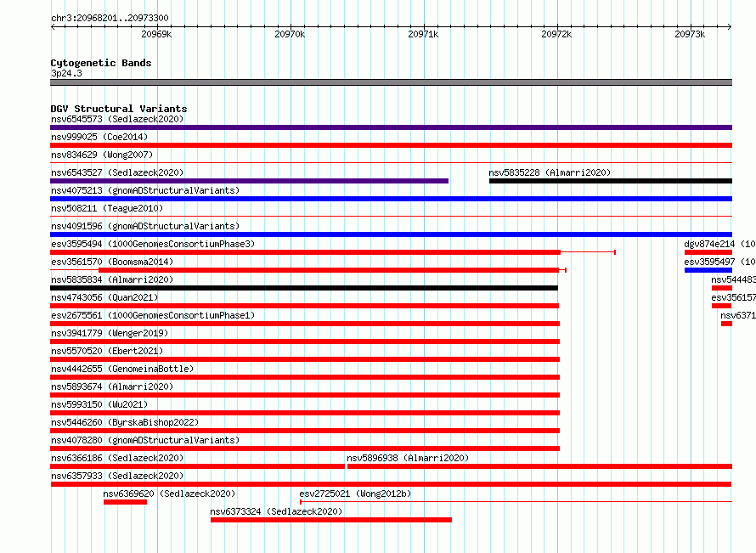The width and height of the screenshot is (756, 553).
Task: Open nsv5446260 (ByrskaBishop2022) label
Action: click(125, 422)
